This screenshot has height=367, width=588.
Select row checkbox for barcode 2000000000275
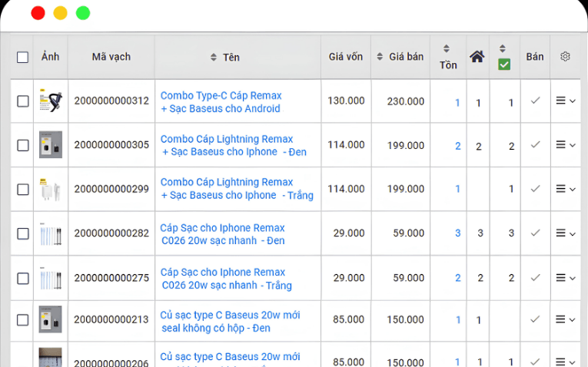click(x=23, y=278)
